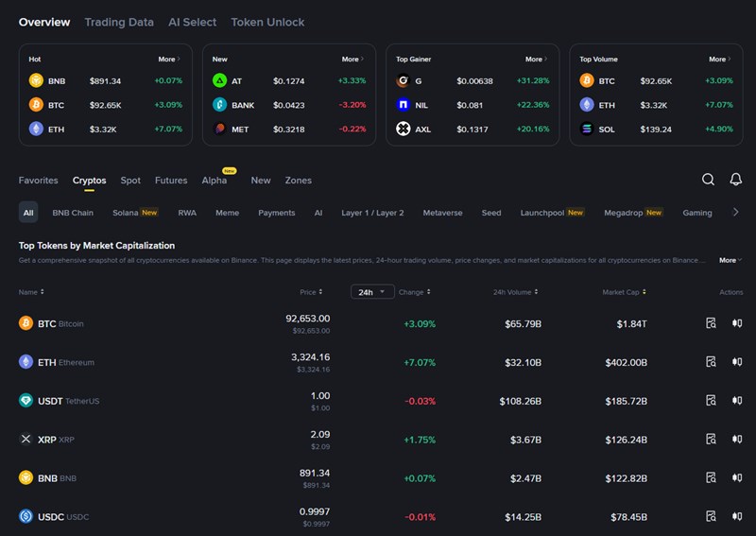Select the Futures tab
Viewport: 756px width, 536px height.
click(x=171, y=180)
